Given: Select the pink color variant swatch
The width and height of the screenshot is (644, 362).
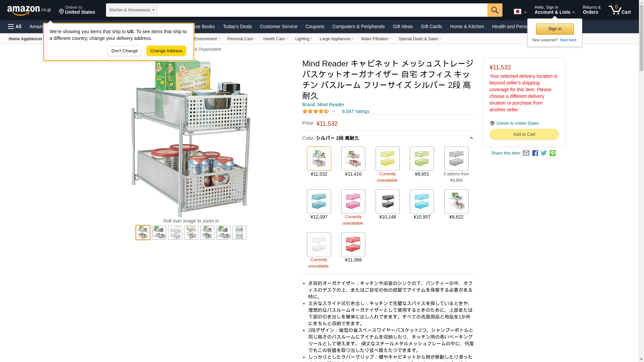Looking at the screenshot, I should coord(353,201).
